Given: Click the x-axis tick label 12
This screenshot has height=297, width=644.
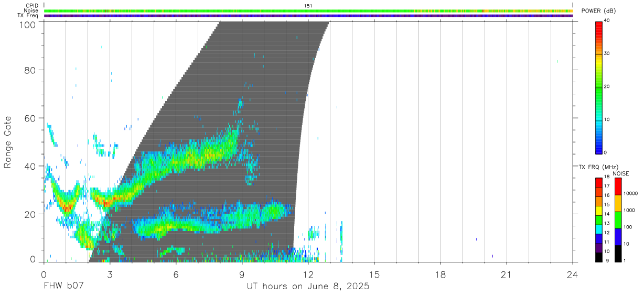Looking at the screenshot, I should (308, 274).
